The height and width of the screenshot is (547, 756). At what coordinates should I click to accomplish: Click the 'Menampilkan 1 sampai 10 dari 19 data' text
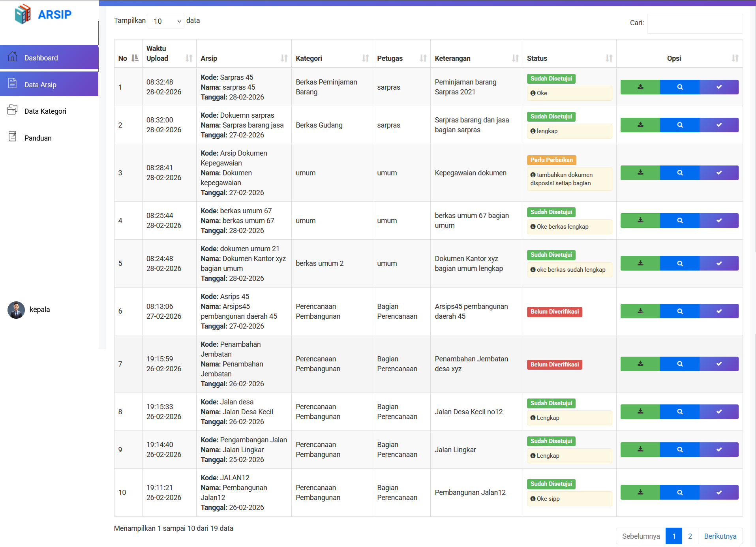[x=174, y=528]
